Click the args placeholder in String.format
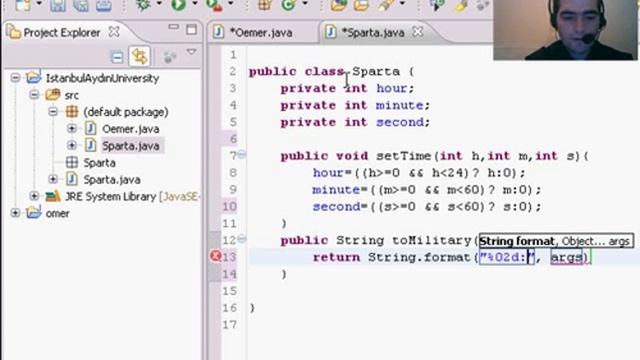The height and width of the screenshot is (360, 640). pos(567,258)
